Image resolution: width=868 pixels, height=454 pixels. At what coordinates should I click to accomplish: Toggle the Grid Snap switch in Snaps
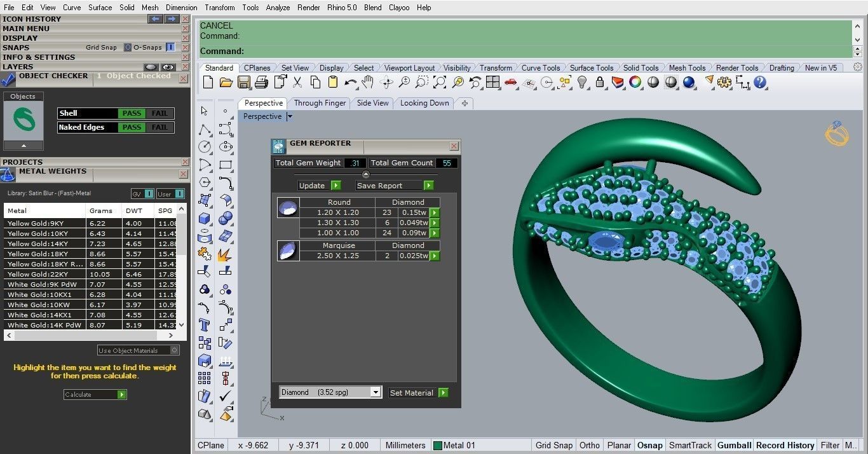128,47
